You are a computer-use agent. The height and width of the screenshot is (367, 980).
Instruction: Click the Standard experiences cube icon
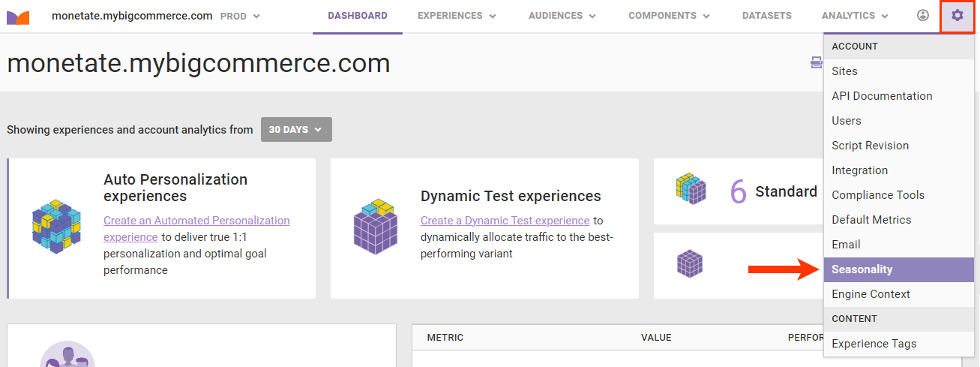691,191
